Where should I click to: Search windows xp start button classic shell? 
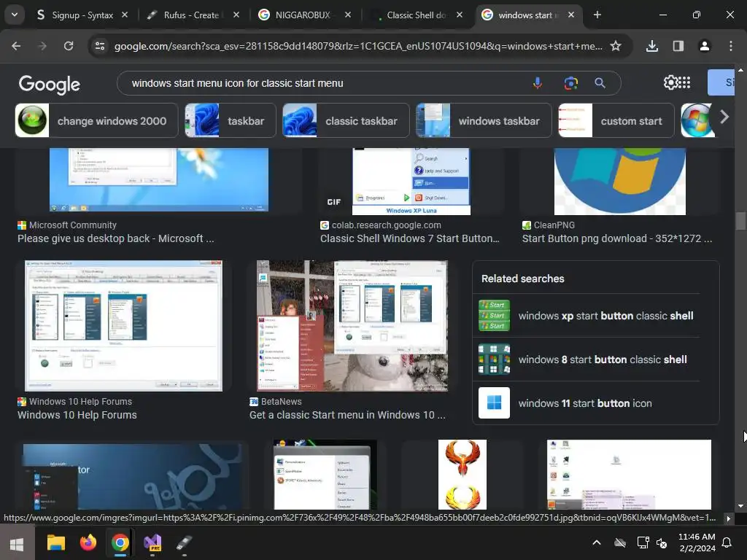(x=589, y=316)
